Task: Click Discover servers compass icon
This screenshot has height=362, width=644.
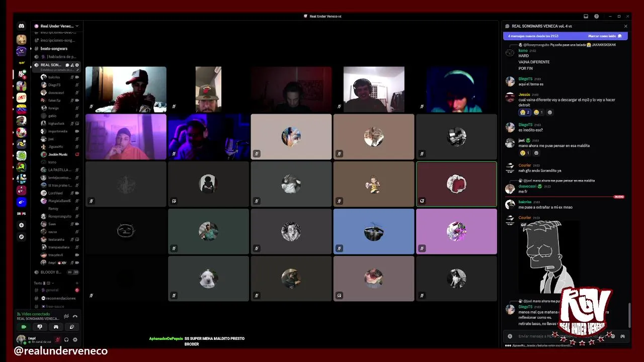Action: tap(21, 236)
